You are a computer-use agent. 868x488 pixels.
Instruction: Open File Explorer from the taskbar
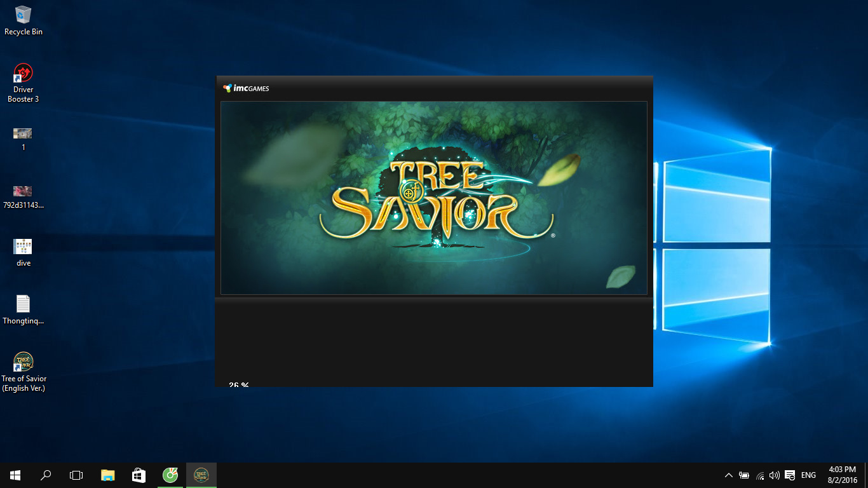[x=108, y=475]
